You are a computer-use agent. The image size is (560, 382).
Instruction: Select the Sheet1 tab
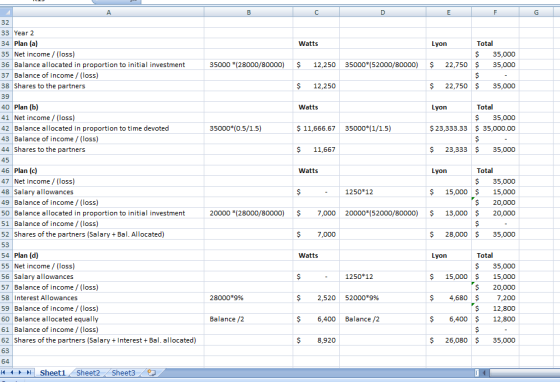(53, 373)
